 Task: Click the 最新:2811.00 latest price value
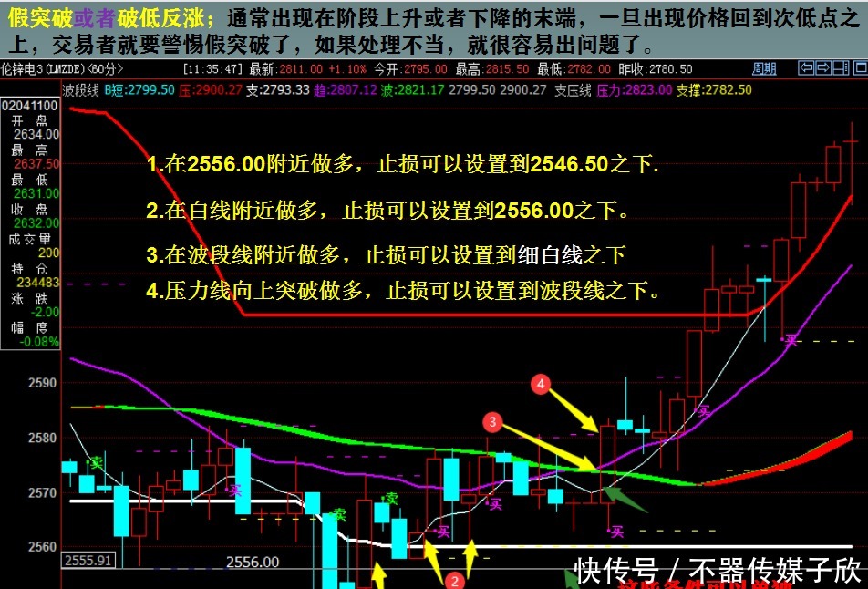point(285,69)
